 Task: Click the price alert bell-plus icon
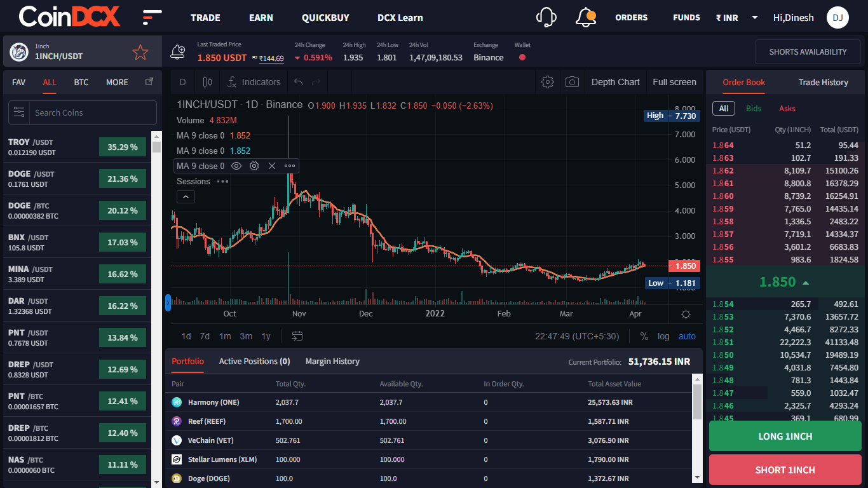[178, 52]
